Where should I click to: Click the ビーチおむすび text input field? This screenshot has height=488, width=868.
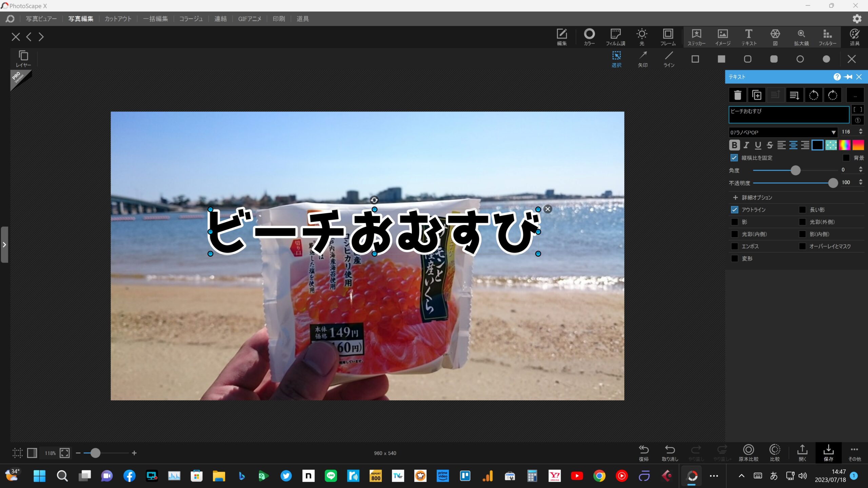tap(788, 115)
